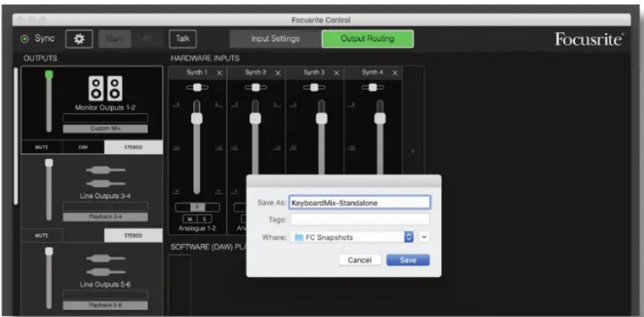Expand the save dialog with chevron
644x317 pixels.
tap(424, 237)
